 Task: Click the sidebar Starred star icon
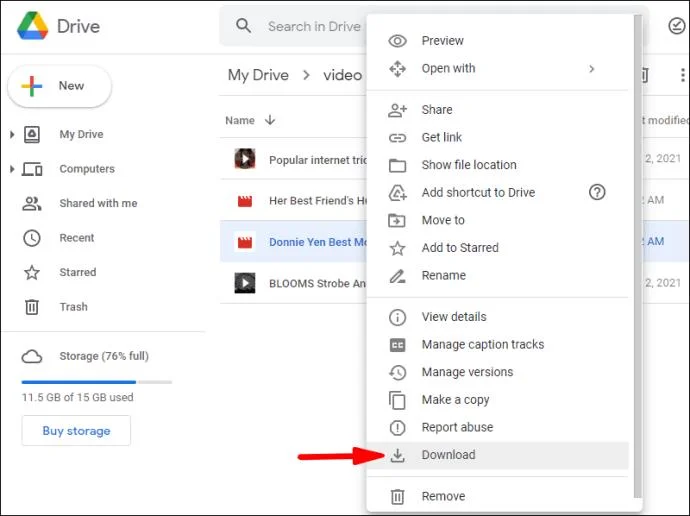(32, 272)
